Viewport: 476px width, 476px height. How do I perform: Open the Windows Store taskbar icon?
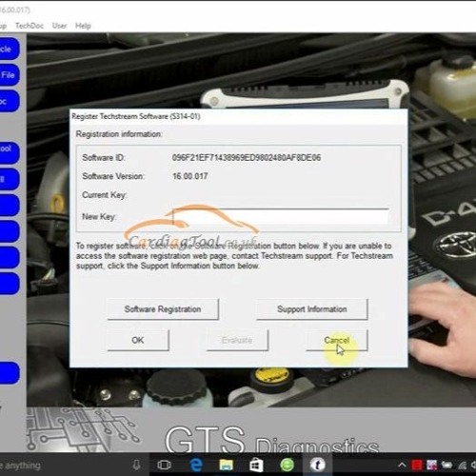[256, 466]
